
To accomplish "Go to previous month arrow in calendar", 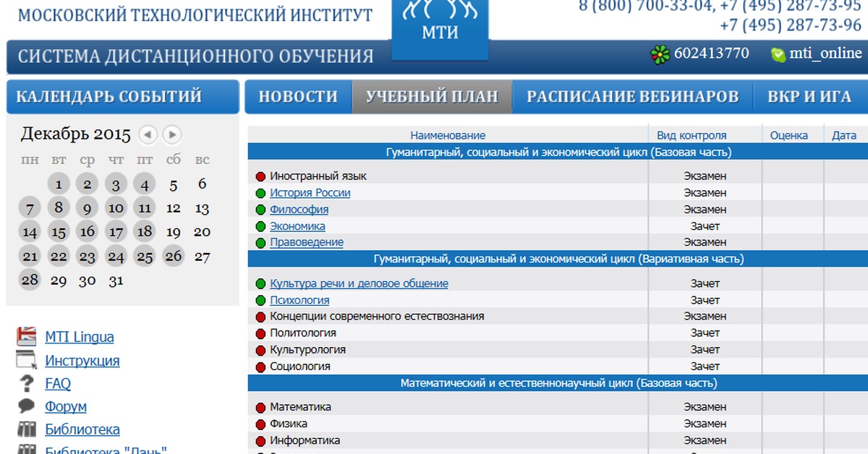I will point(148,134).
